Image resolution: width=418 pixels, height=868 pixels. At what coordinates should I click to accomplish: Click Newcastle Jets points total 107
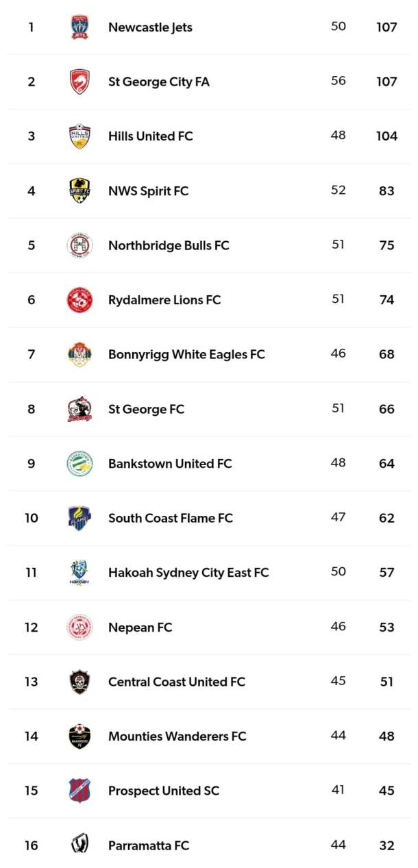[386, 27]
